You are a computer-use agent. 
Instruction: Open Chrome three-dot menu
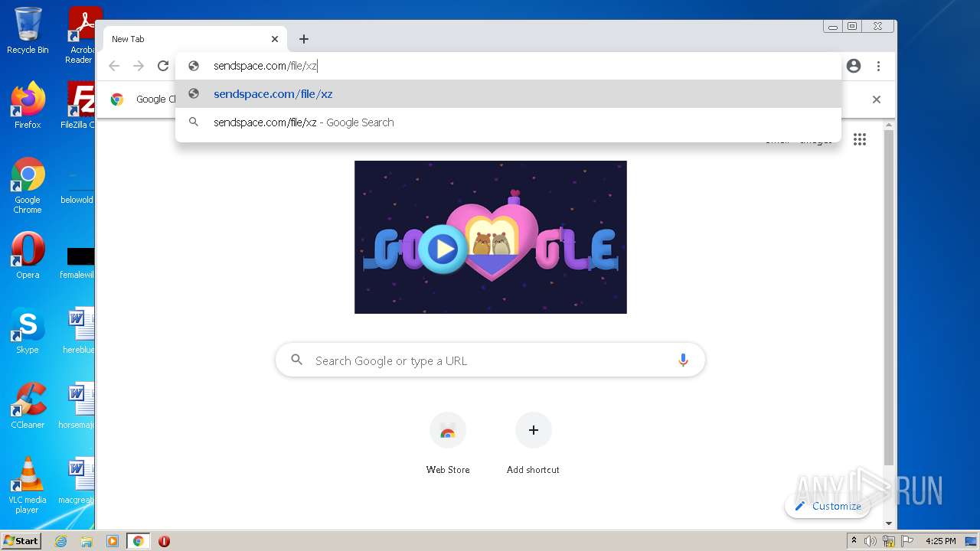tap(878, 66)
